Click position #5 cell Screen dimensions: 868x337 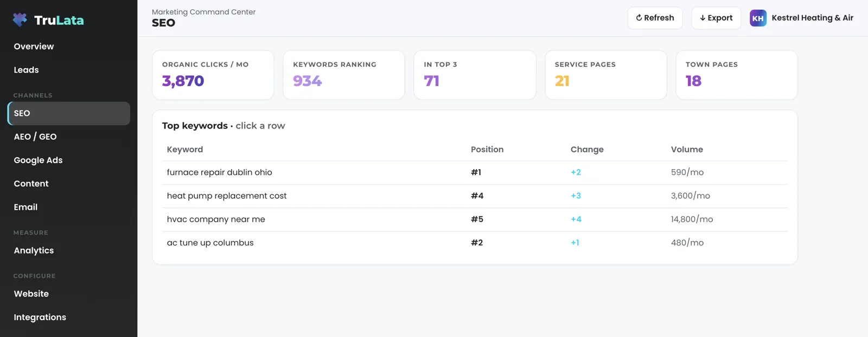pos(477,219)
